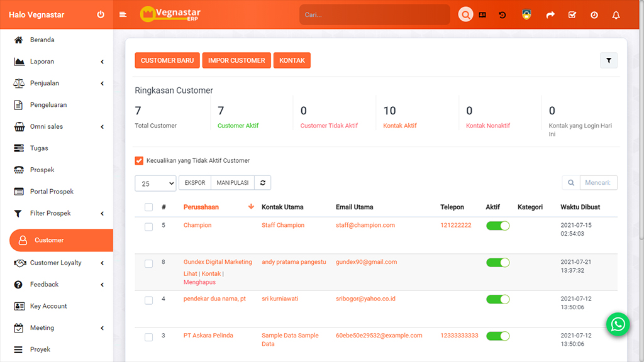644x362 pixels.
Task: Toggle the hamburger sidebar menu icon
Action: click(123, 14)
